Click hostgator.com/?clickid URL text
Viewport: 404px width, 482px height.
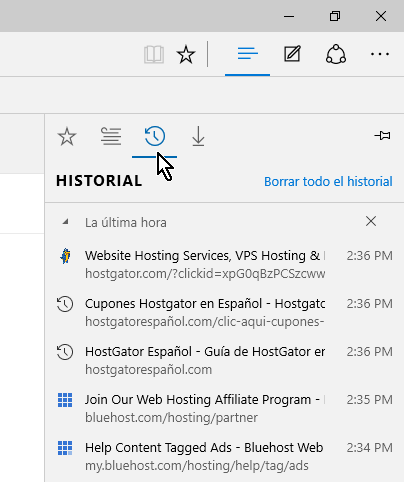click(205, 274)
